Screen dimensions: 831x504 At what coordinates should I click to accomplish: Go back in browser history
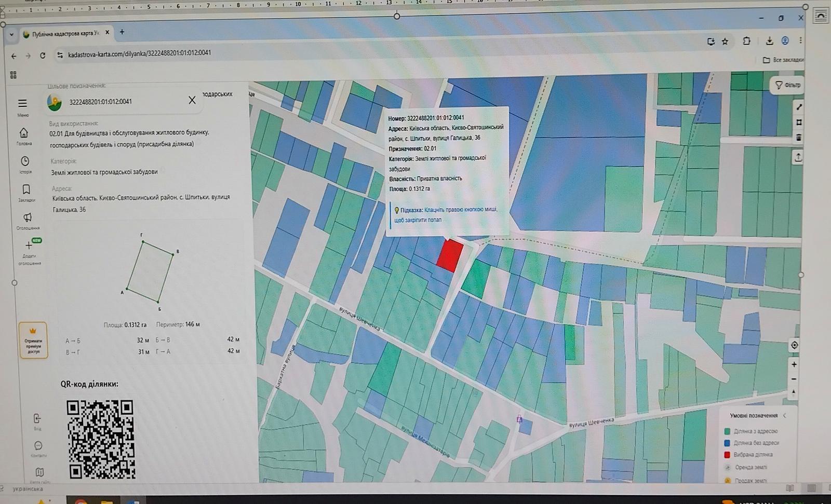(x=14, y=56)
